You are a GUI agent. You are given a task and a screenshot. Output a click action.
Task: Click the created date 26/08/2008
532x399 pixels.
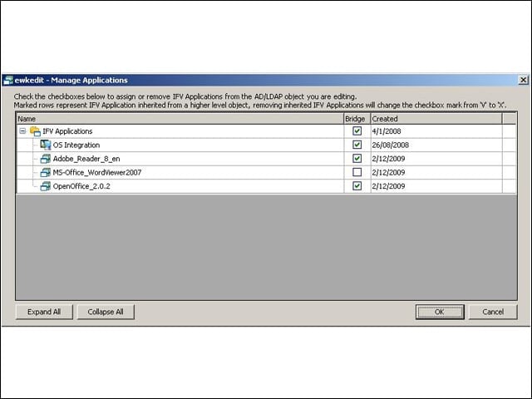pyautogui.click(x=390, y=145)
